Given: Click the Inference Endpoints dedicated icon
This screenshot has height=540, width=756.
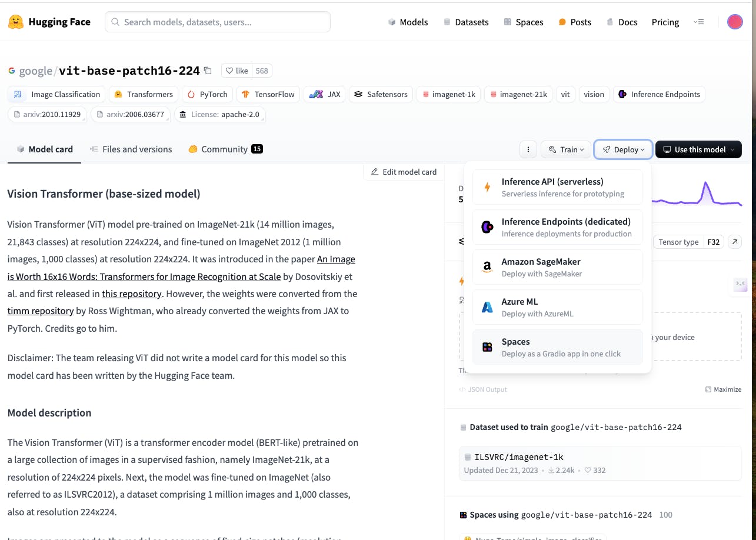Looking at the screenshot, I should pos(487,227).
